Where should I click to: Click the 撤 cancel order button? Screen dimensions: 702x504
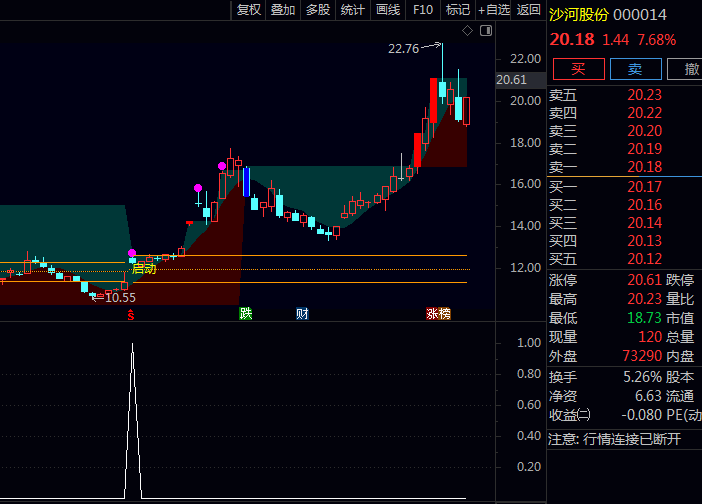pos(685,69)
